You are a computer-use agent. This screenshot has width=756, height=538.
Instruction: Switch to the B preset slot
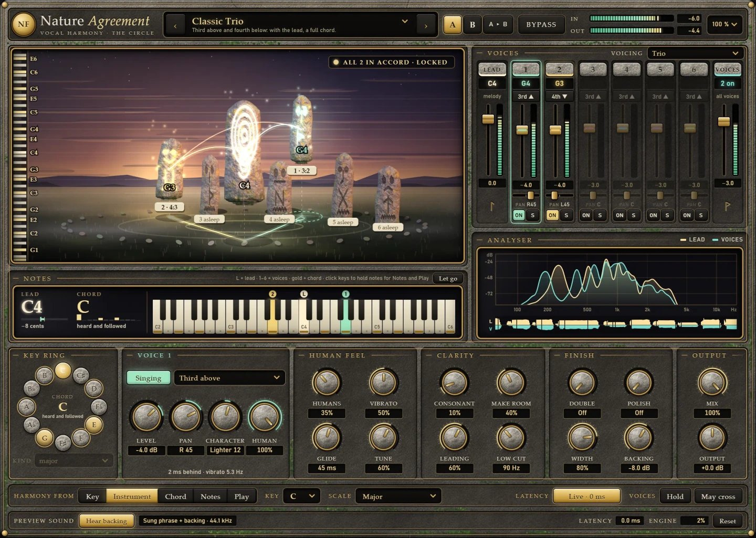tap(472, 24)
